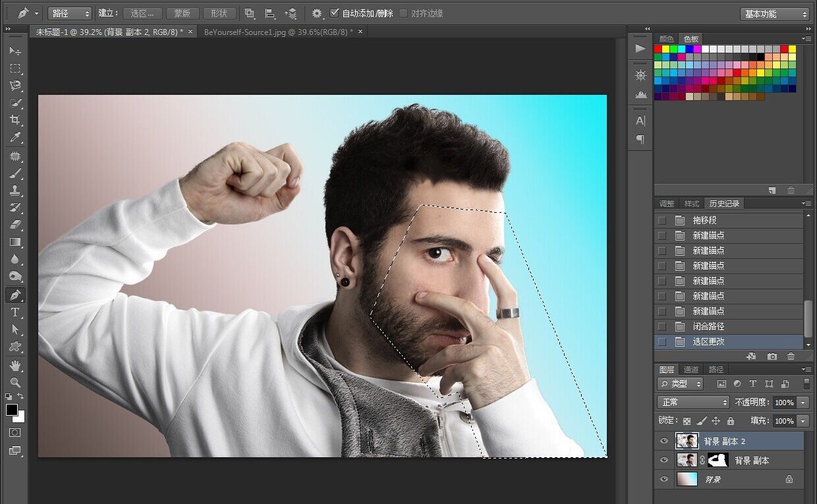Toggle lock image pixels brush icon
The image size is (817, 504).
pos(702,420)
